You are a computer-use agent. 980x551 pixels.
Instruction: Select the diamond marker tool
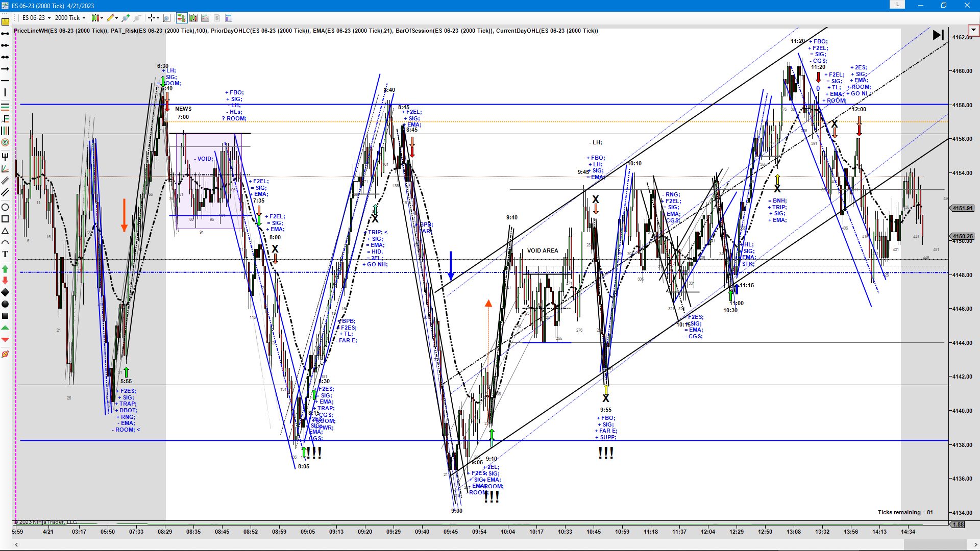[5, 292]
